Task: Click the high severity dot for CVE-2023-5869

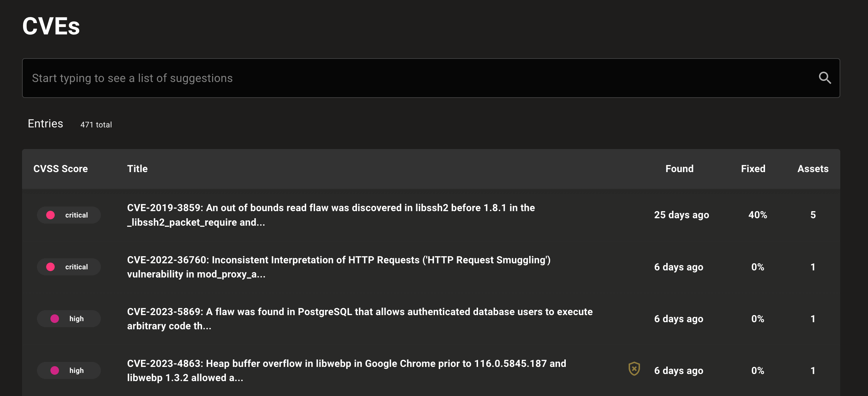Action: pos(55,319)
